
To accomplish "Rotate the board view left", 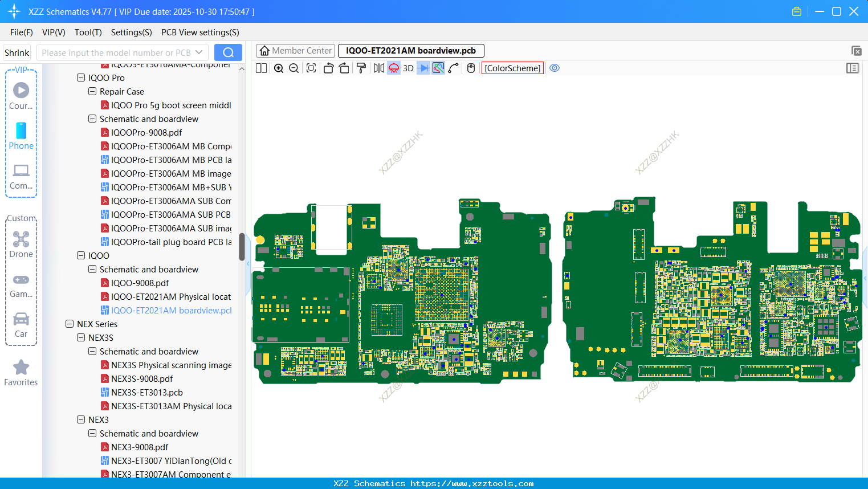I will pyautogui.click(x=328, y=68).
